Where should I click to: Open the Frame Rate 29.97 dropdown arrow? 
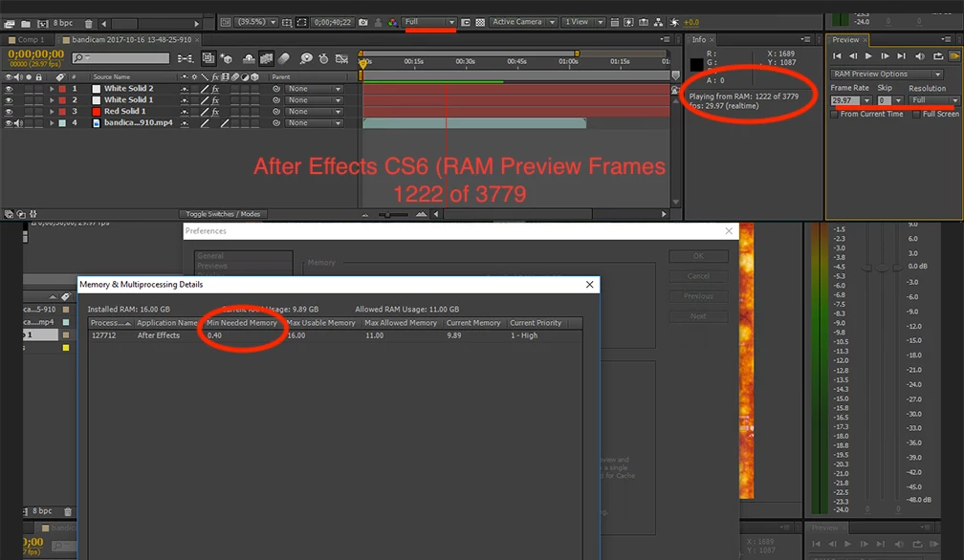(x=866, y=100)
